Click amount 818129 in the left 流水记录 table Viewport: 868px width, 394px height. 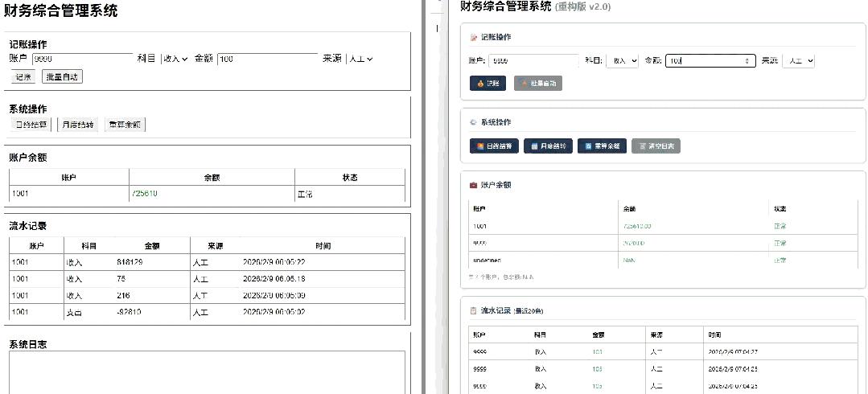click(130, 262)
